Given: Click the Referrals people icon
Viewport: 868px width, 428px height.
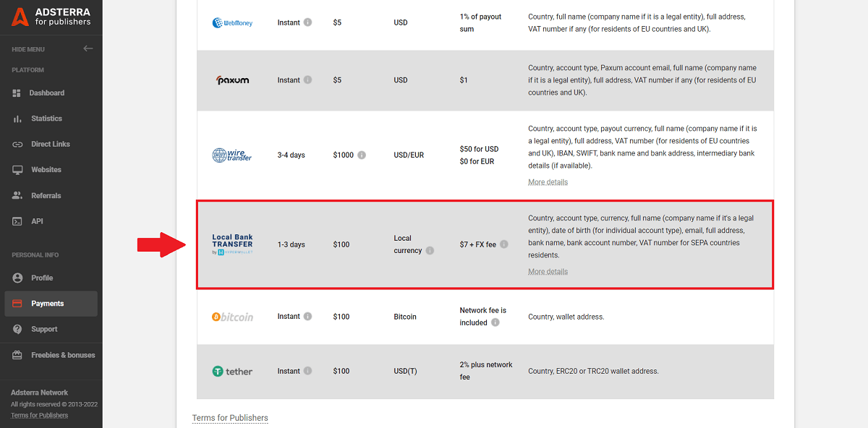Looking at the screenshot, I should coord(17,196).
